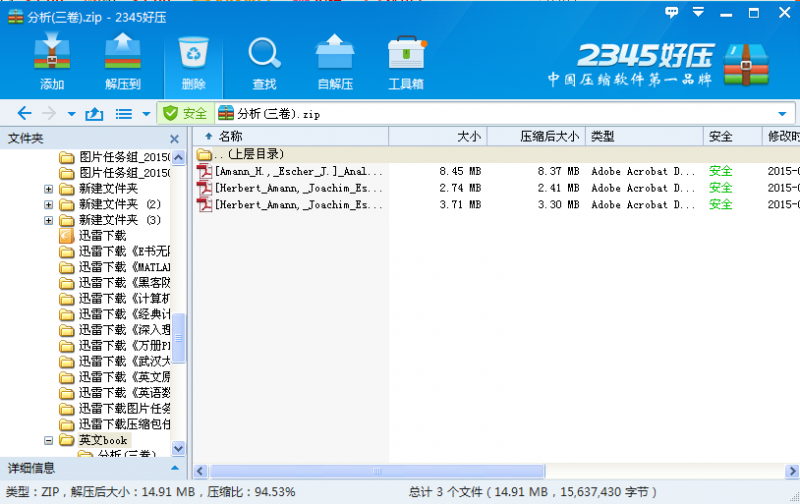Collapse the 详细信息 details panel arrow
Screen dimensions: 800x504
click(x=175, y=468)
